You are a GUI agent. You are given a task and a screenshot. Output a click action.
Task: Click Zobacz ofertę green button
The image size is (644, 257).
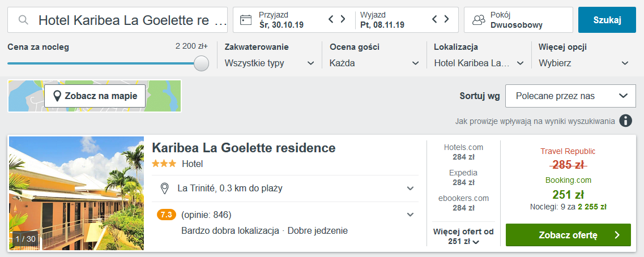click(x=568, y=235)
